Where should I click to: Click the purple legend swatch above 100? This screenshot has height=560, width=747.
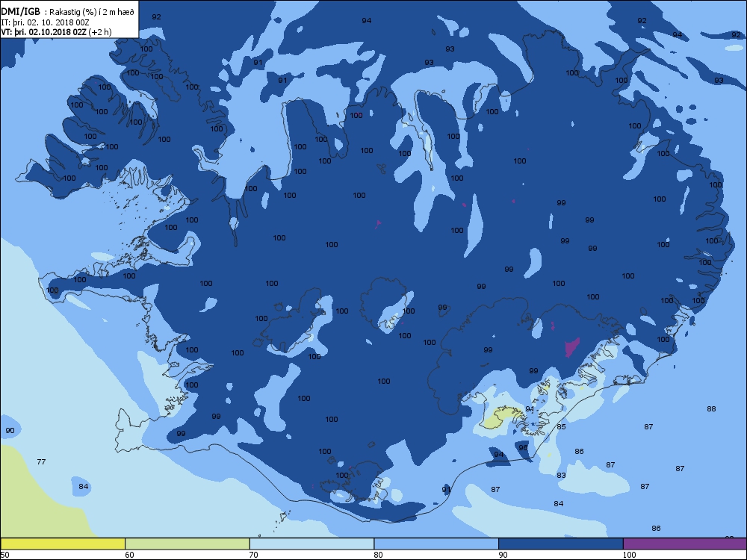tap(685, 544)
